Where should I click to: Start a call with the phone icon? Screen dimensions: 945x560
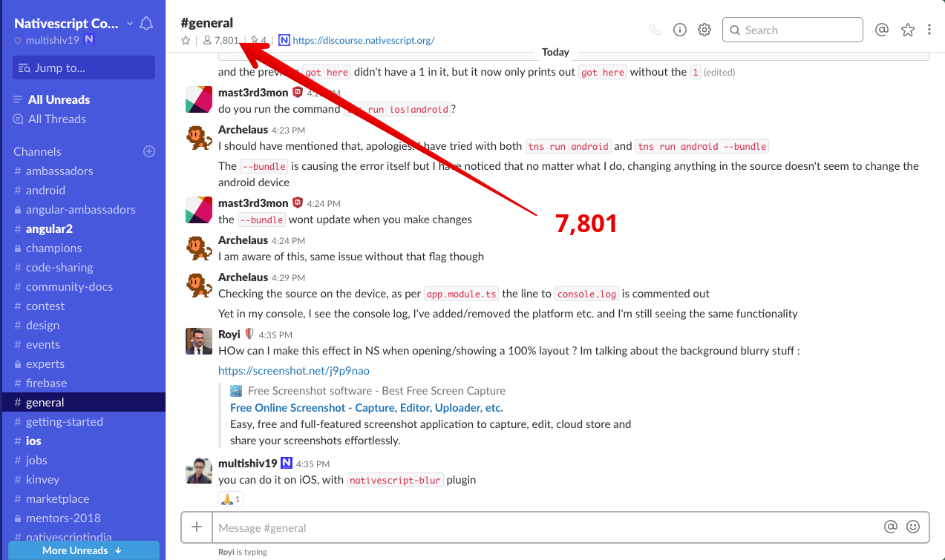pyautogui.click(x=655, y=30)
